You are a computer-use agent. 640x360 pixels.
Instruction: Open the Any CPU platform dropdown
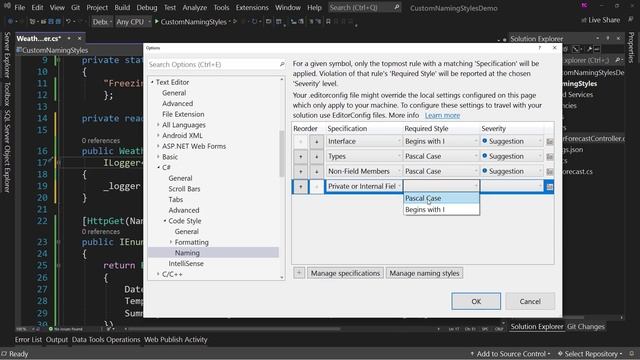click(133, 22)
